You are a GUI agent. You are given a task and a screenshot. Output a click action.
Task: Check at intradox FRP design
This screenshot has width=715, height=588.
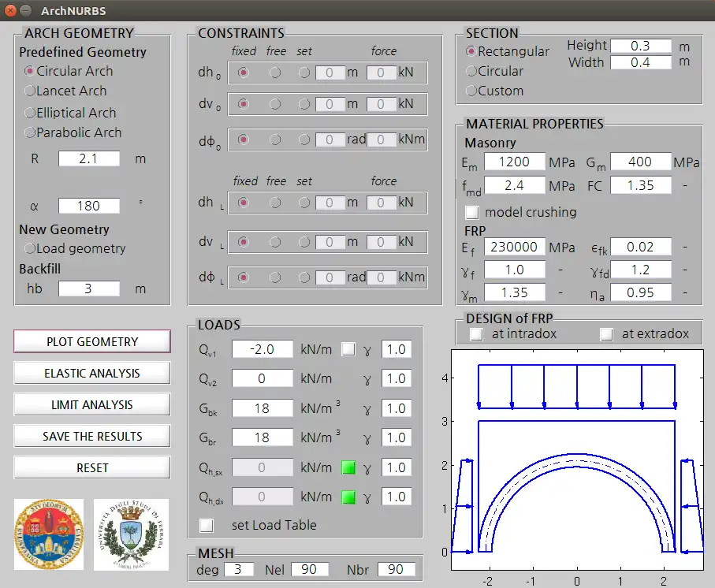(x=476, y=333)
